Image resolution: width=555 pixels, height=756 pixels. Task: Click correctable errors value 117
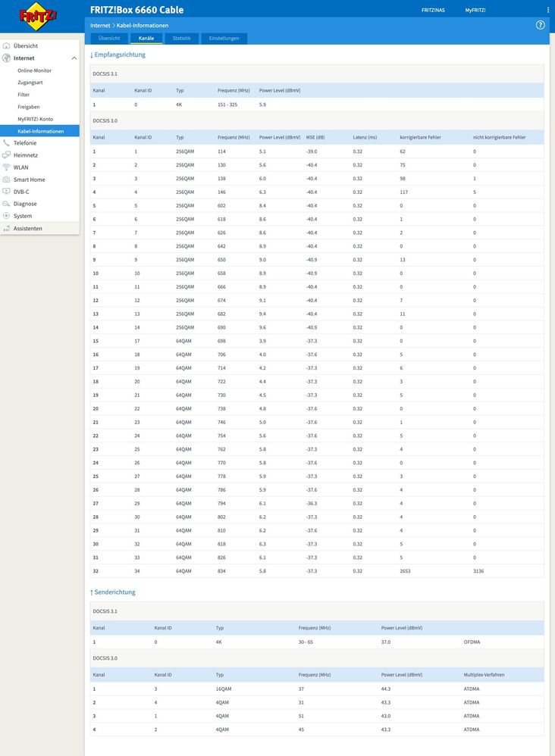[x=403, y=192]
